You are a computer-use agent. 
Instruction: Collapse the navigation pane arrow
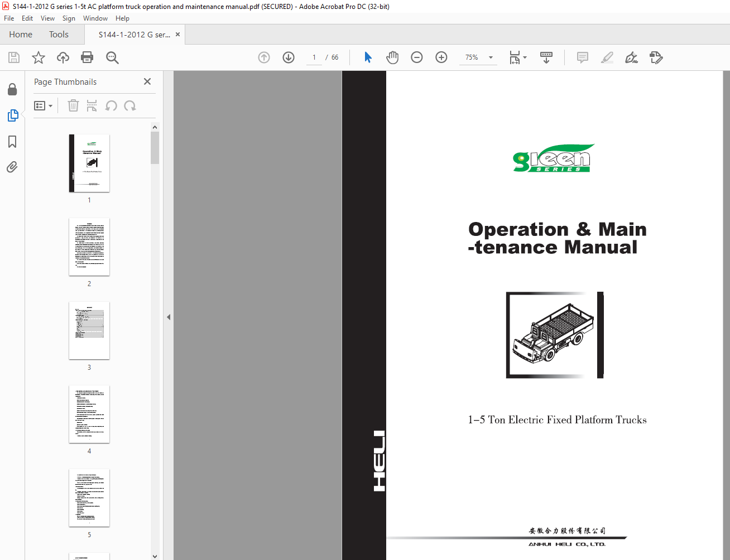click(169, 317)
